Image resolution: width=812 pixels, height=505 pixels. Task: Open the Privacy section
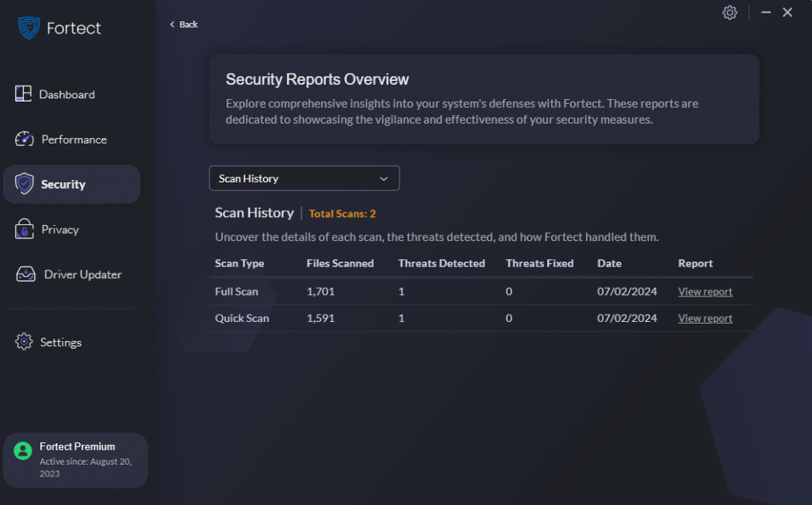(60, 229)
